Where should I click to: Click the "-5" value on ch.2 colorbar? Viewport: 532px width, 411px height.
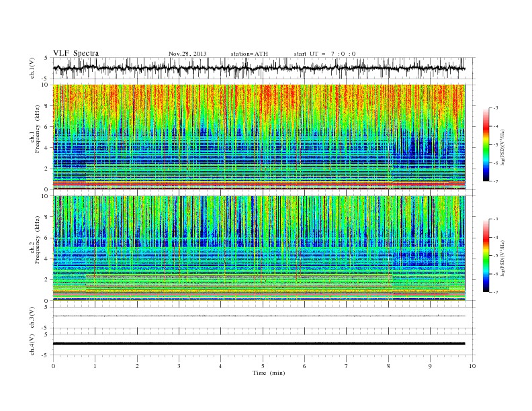496,255
